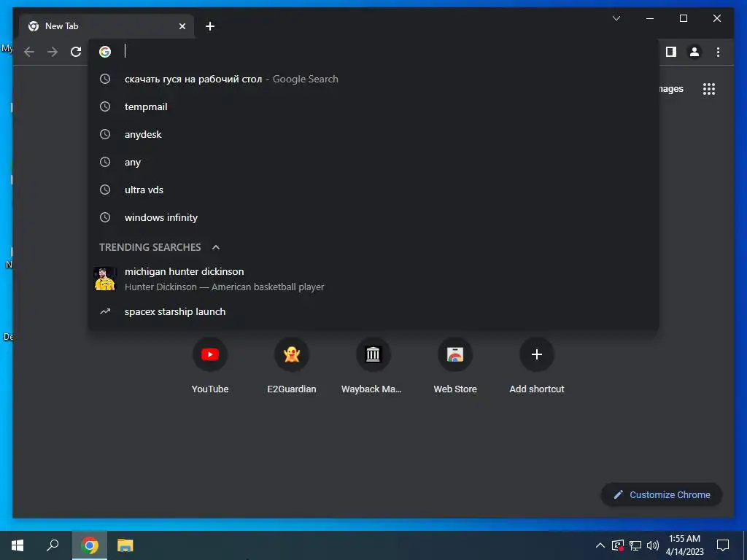Collapse the Trending Searches section
Viewport: 747px width, 560px height.
pyautogui.click(x=216, y=247)
